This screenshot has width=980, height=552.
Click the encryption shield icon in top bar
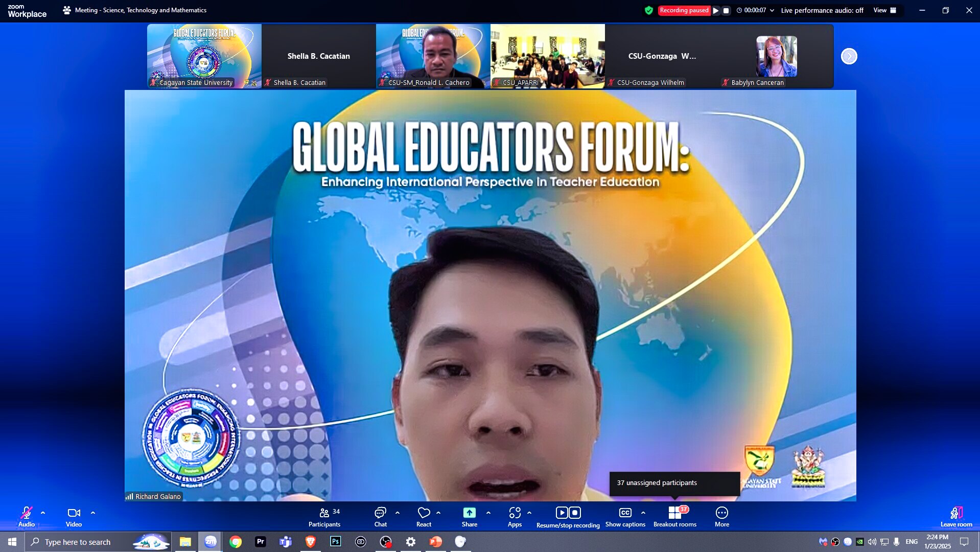649,10
